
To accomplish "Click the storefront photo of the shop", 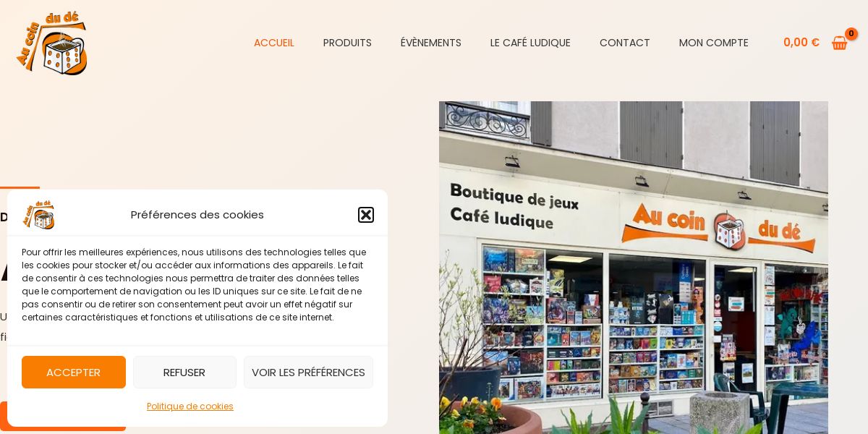I will click(634, 268).
